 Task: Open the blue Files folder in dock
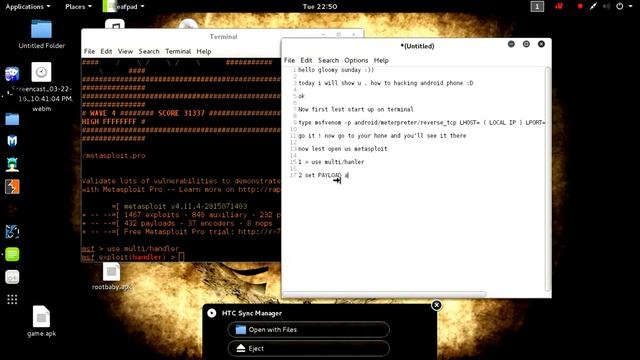tap(12, 119)
